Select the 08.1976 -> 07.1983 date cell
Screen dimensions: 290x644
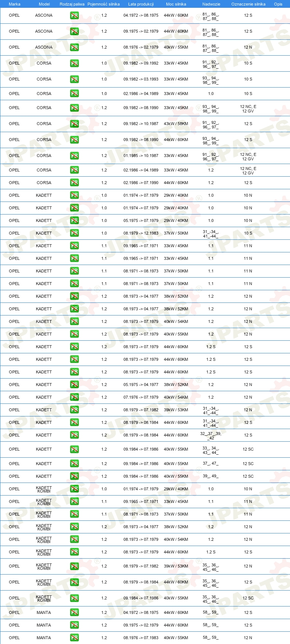(141, 638)
